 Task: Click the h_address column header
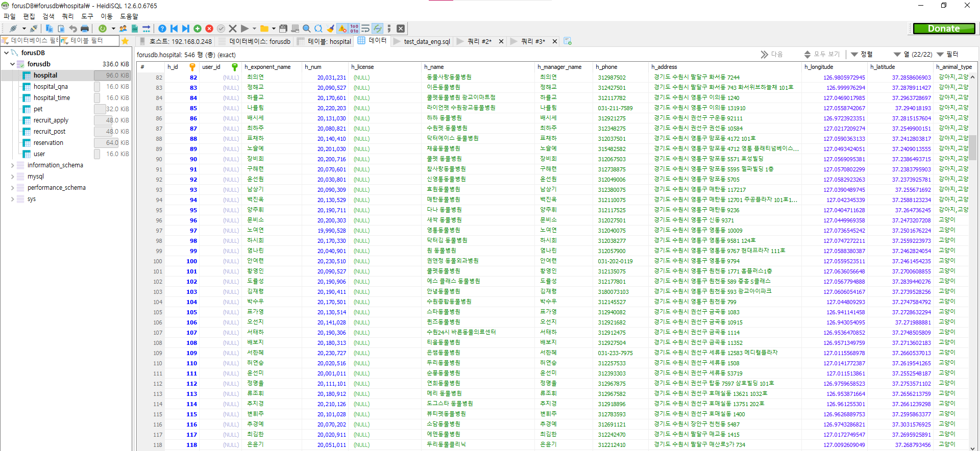click(x=724, y=67)
